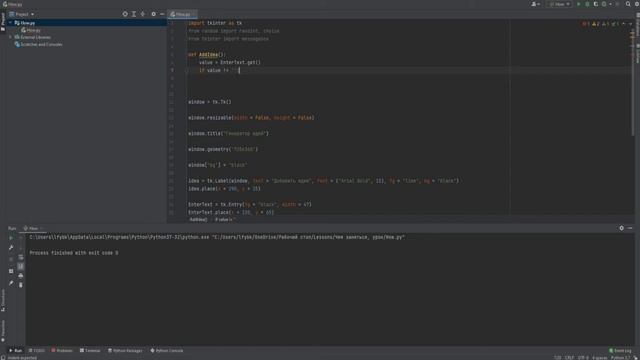The width and height of the screenshot is (640, 360).
Task: Click the UTF-8 encoding status
Action: [x=583, y=358]
